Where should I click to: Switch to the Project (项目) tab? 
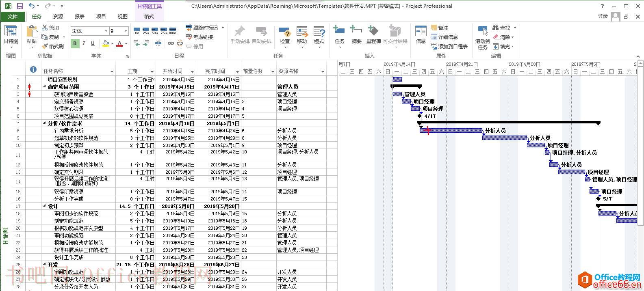[x=101, y=16]
